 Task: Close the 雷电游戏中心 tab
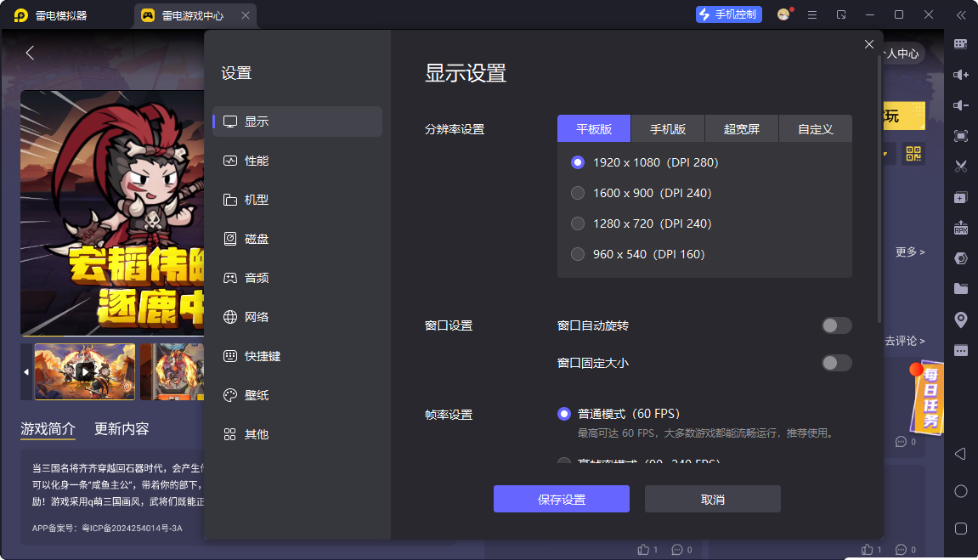[245, 15]
